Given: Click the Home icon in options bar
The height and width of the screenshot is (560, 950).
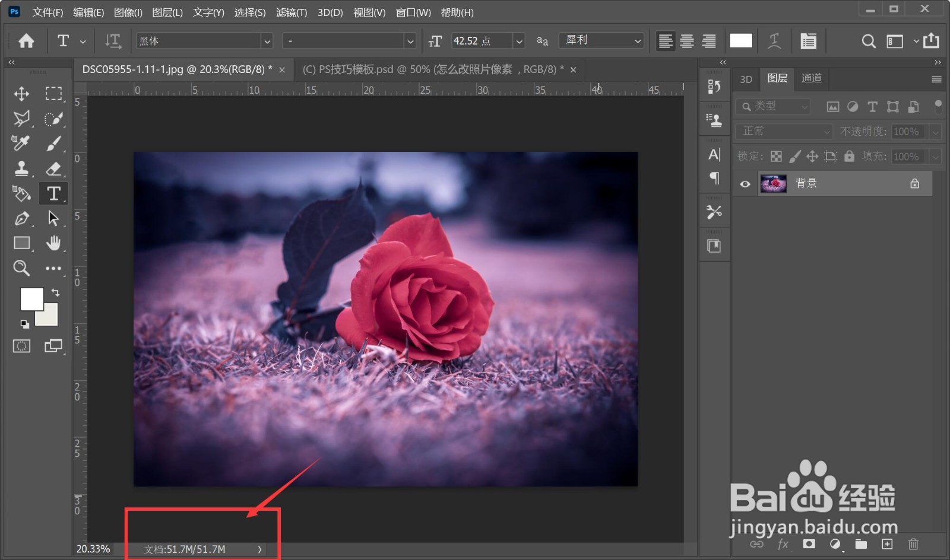Looking at the screenshot, I should click(26, 40).
